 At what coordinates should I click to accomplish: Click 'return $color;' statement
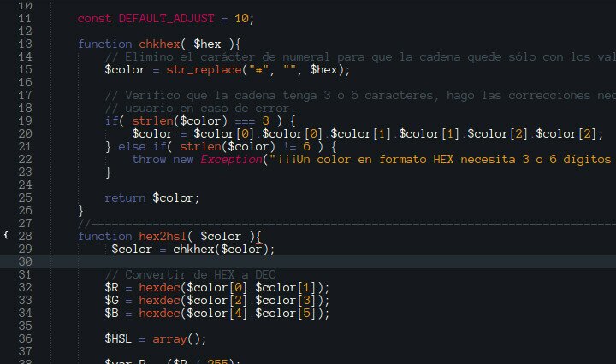[152, 197]
